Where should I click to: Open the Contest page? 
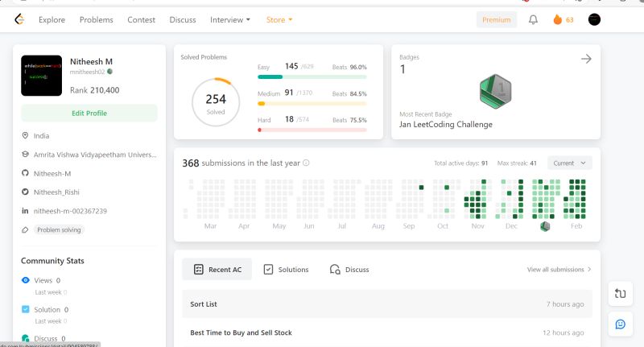142,19
